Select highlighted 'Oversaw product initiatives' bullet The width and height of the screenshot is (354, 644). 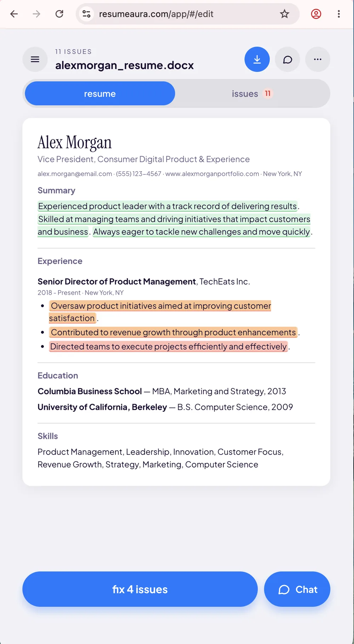click(160, 312)
